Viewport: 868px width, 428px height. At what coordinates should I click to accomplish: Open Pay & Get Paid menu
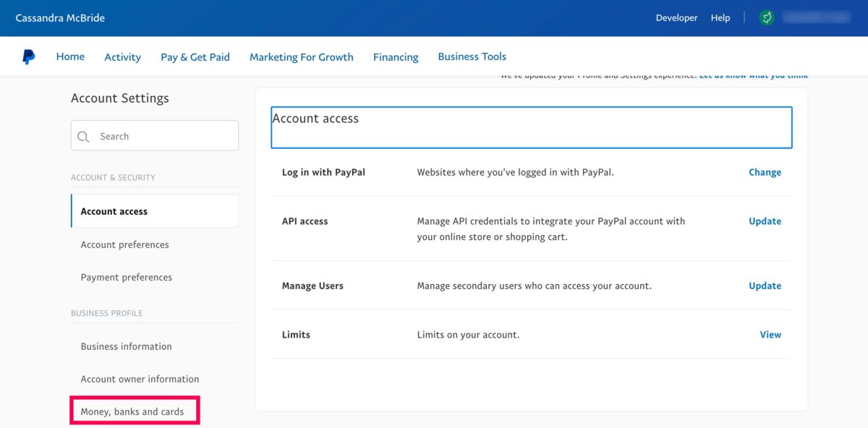tap(195, 57)
